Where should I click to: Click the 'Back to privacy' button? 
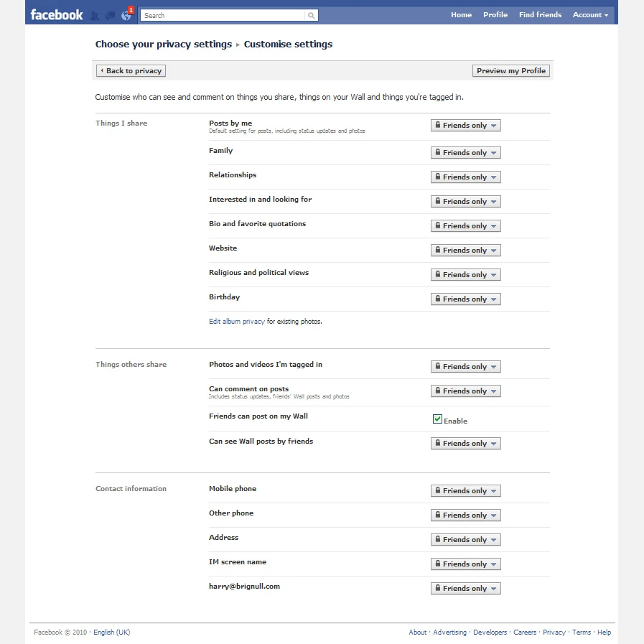pyautogui.click(x=131, y=71)
